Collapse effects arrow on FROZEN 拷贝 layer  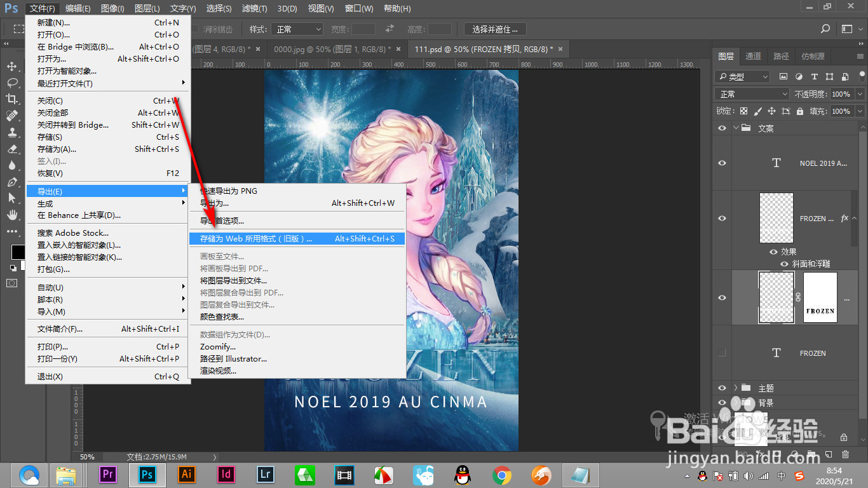(855, 218)
